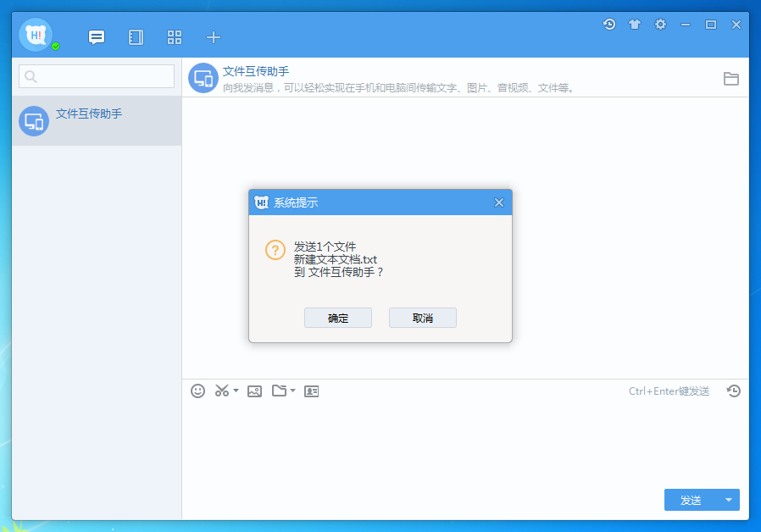Switch to the messages tab

point(96,37)
